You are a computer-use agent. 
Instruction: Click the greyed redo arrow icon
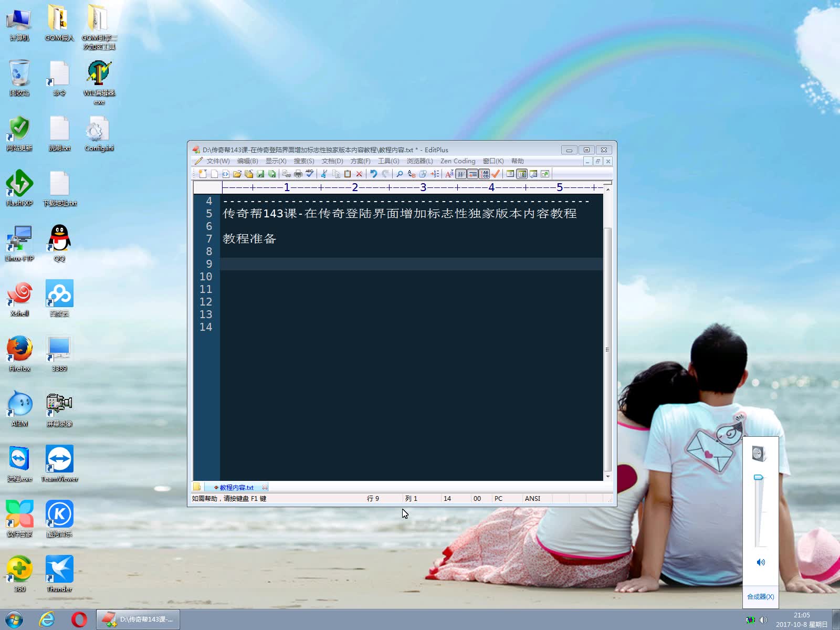click(x=385, y=174)
